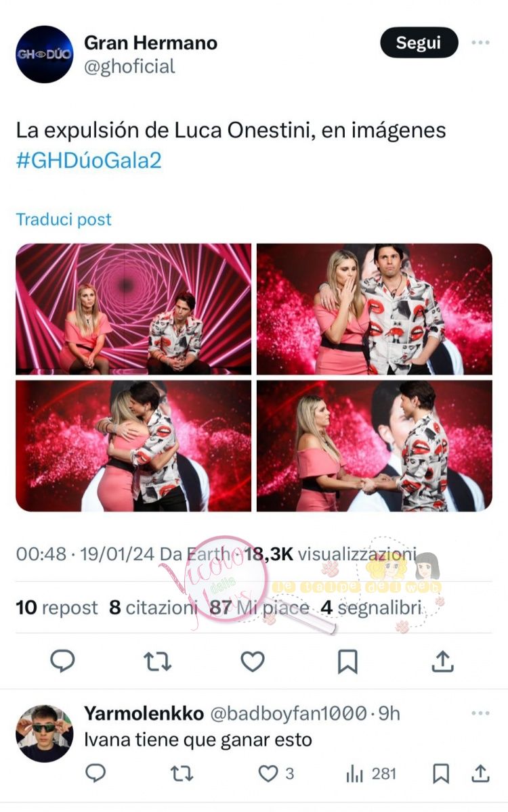Repost the main Gran Hermano post

tap(157, 661)
